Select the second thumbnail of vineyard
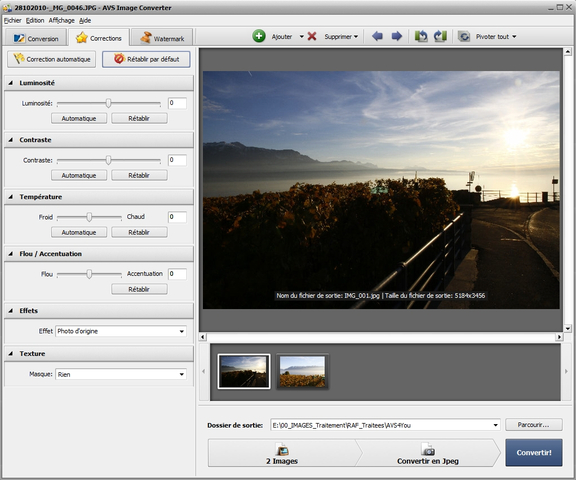This screenshot has height=480, width=576. 302,371
